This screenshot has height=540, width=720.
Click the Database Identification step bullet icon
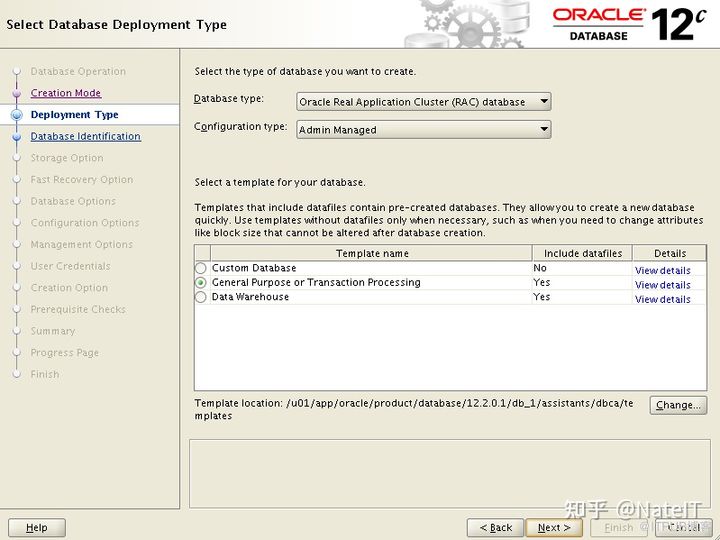pos(17,137)
